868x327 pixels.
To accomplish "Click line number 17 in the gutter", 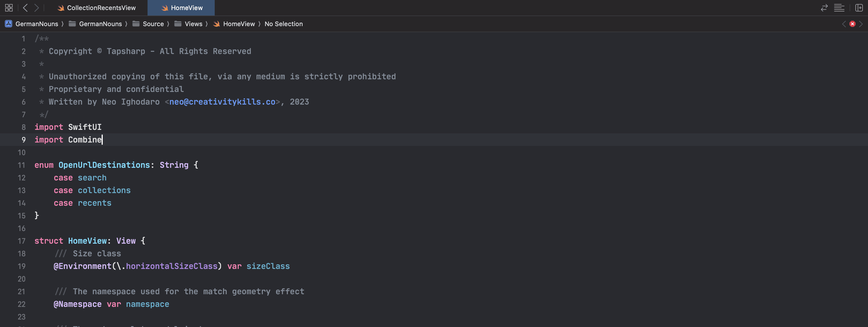I will coord(22,241).
